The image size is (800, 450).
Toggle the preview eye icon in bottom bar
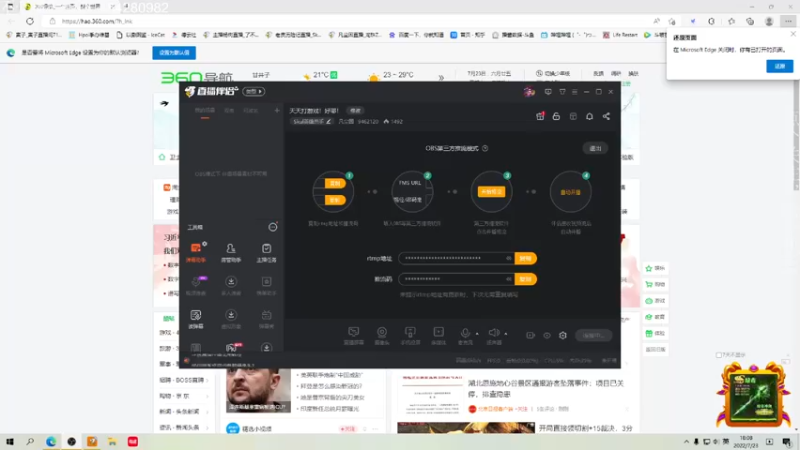[x=547, y=335]
